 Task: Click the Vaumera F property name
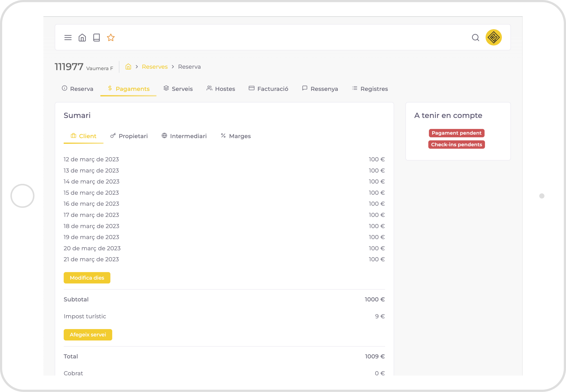100,69
